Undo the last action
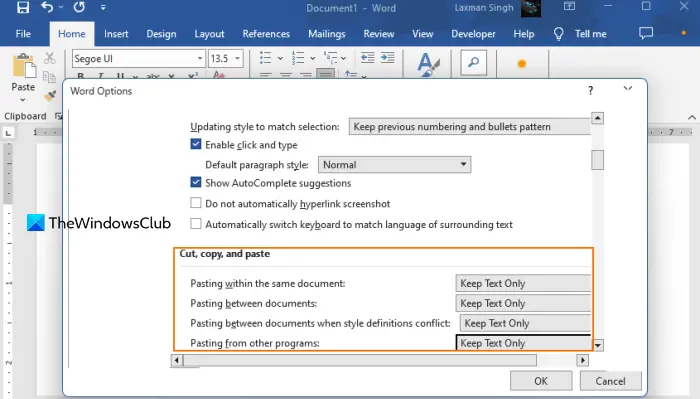Viewport: 700px width, 399px height. click(x=47, y=7)
